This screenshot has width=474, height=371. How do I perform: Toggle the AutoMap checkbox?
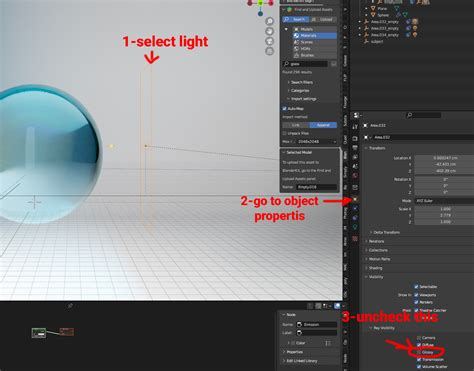tap(284, 109)
